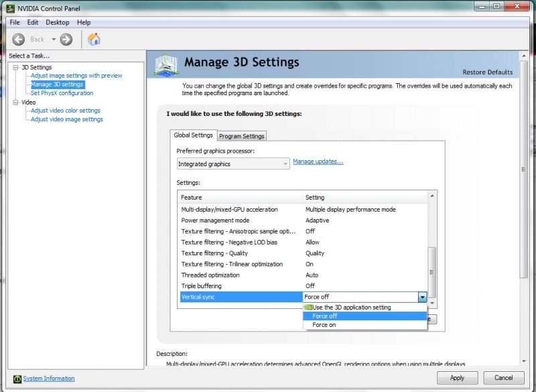Image resolution: width=536 pixels, height=392 pixels.
Task: Click the Home icon in toolbar
Action: point(94,40)
